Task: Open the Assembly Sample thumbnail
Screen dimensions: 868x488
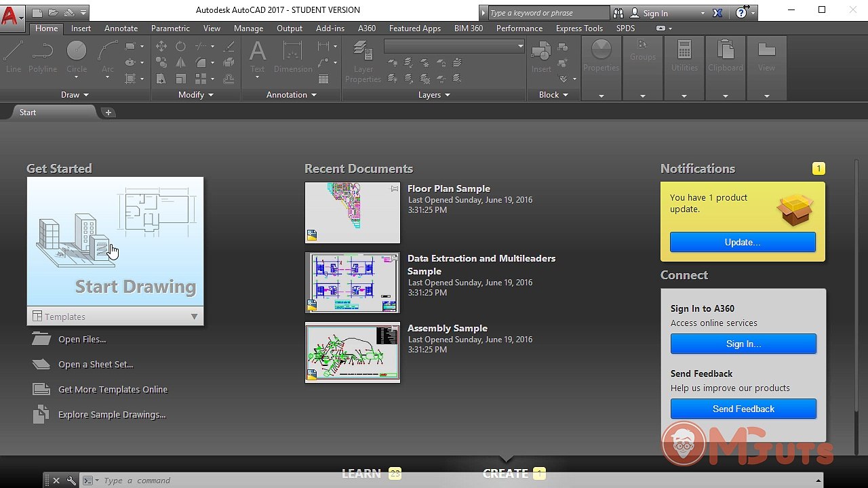Action: pos(353,352)
